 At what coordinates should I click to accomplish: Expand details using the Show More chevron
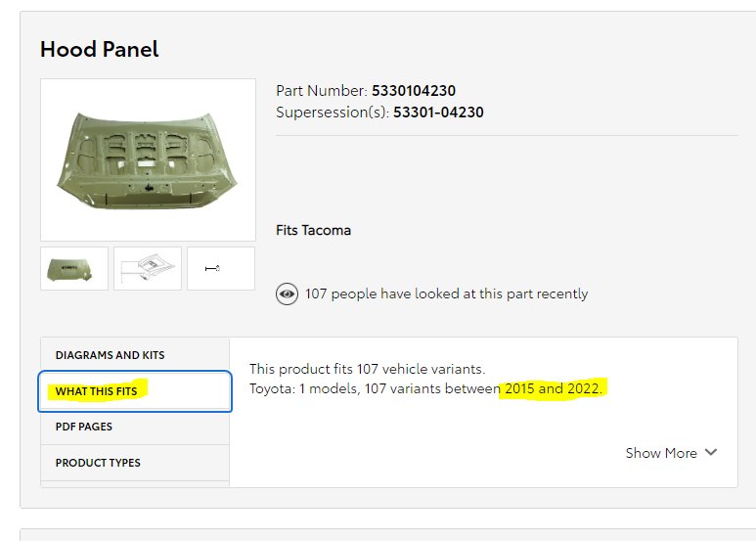click(x=711, y=452)
